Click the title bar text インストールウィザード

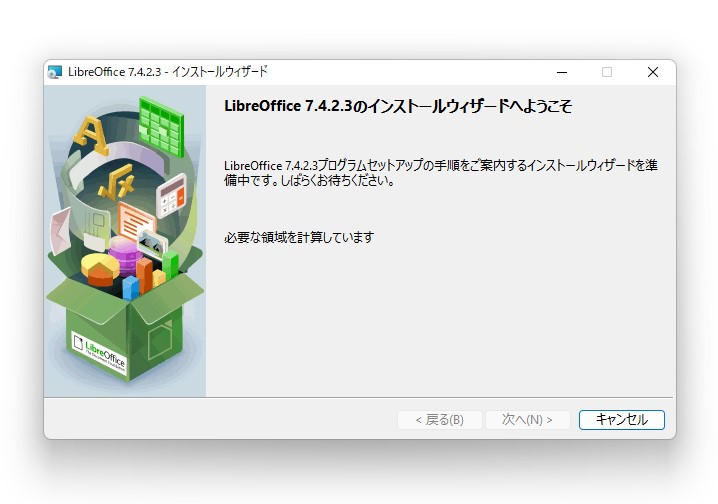pyautogui.click(x=219, y=72)
